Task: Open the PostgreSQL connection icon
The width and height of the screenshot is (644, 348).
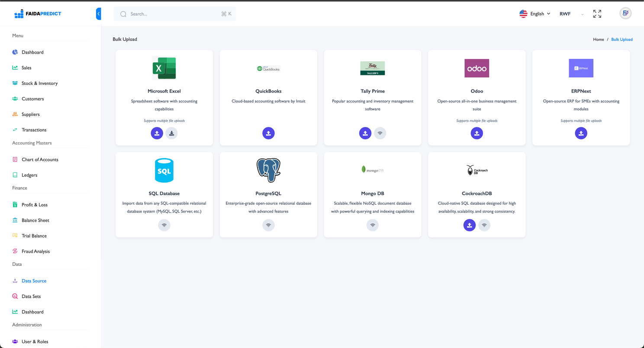Action: point(268,225)
